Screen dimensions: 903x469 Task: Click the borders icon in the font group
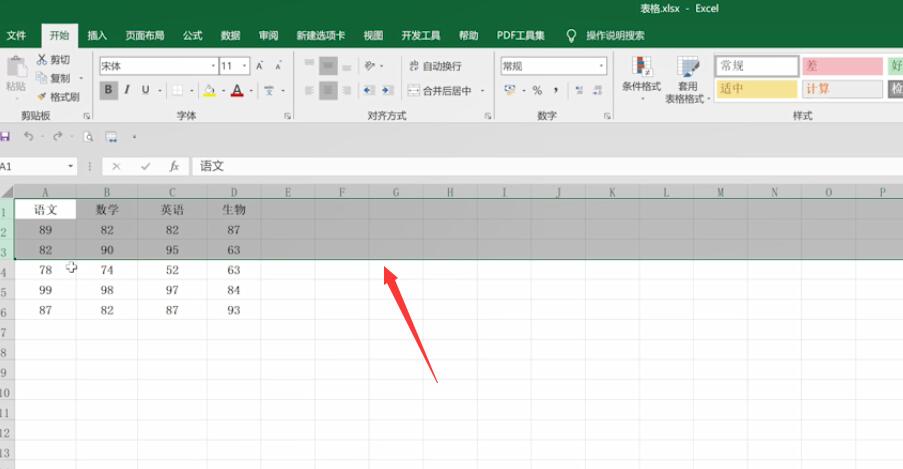177,90
